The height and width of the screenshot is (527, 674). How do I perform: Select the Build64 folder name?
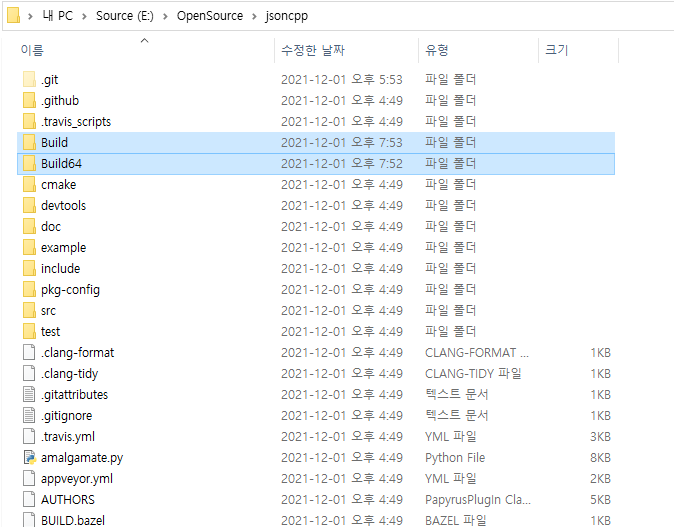61,163
